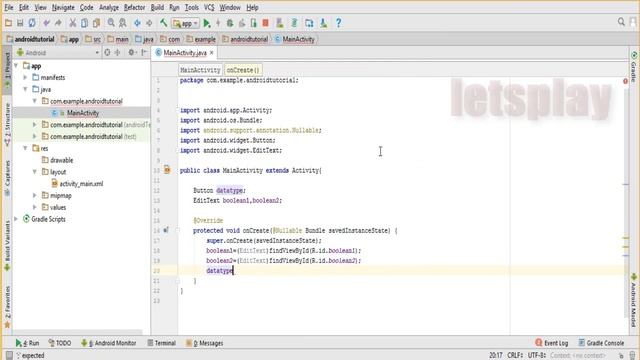The image size is (640, 360).
Task: Click the MainActivity breadcrumb
Action: [x=295, y=39]
